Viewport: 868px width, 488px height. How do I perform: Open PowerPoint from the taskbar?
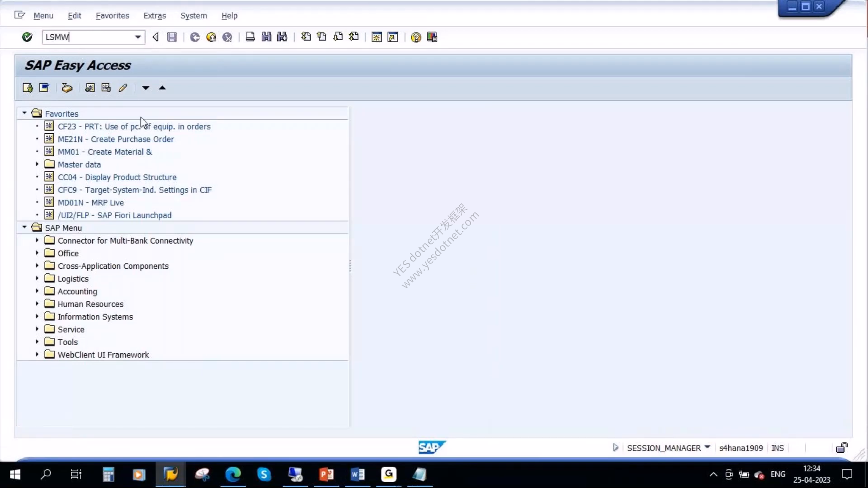tap(326, 474)
